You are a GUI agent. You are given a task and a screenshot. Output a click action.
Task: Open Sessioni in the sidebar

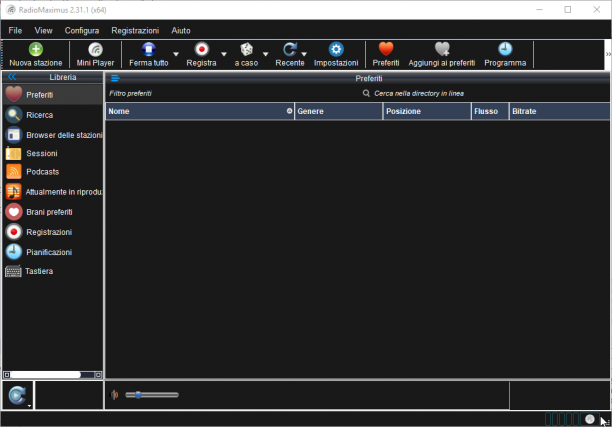(53, 153)
